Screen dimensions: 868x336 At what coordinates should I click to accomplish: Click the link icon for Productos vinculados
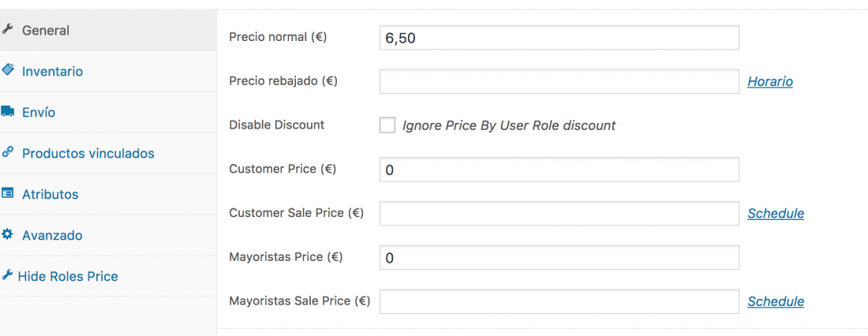7,152
